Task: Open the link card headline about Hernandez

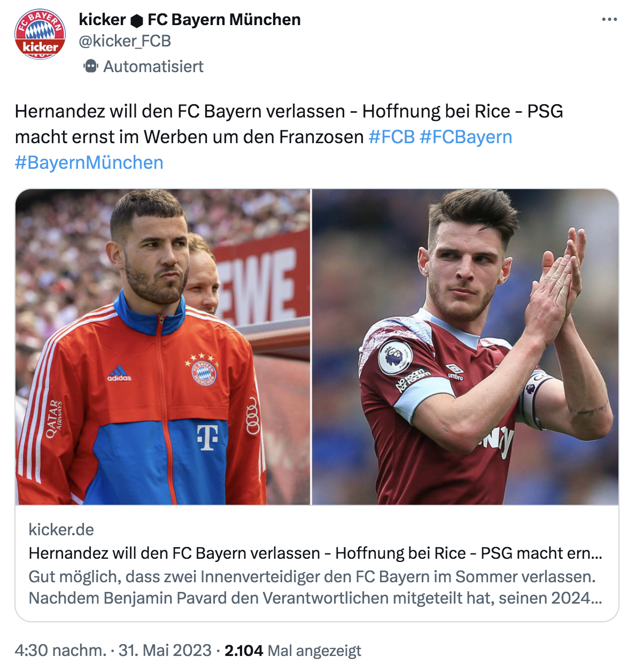Action: 315,553
